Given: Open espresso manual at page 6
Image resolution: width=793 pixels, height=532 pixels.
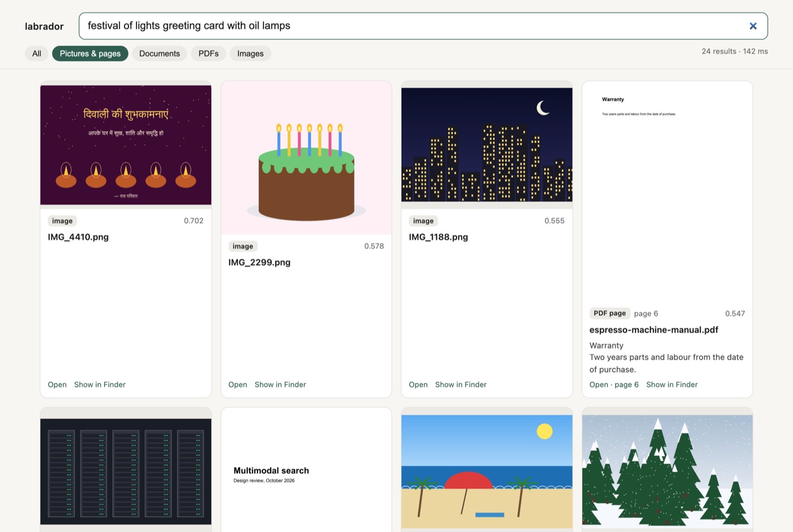Looking at the screenshot, I should click(x=614, y=385).
